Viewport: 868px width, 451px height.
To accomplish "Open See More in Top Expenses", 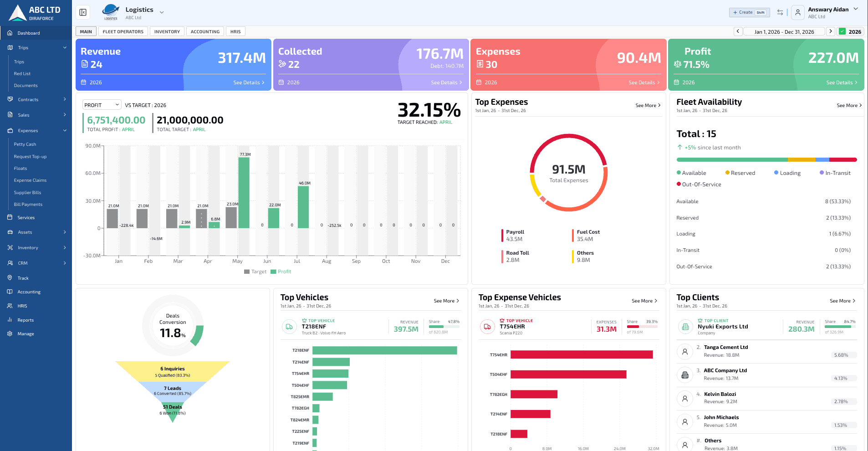I will (x=648, y=105).
